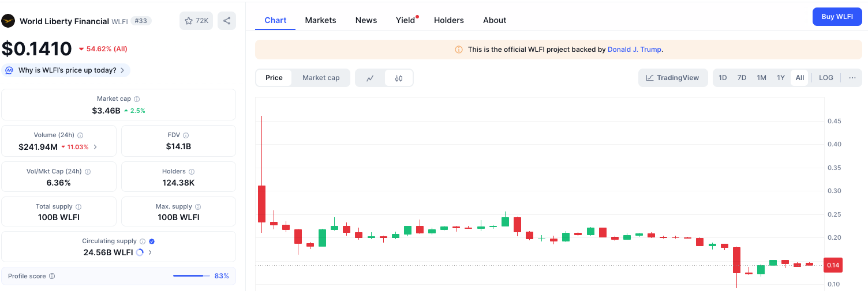Screen dimensions: 868x291
Task: Open 'Why is WLFI's price up today?'
Action: (67, 70)
